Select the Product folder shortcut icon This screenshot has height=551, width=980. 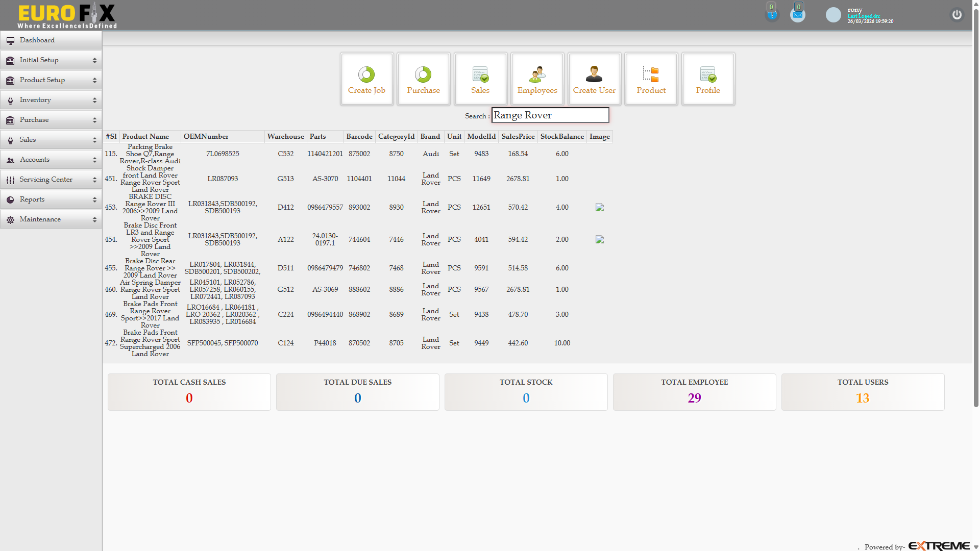coord(651,79)
